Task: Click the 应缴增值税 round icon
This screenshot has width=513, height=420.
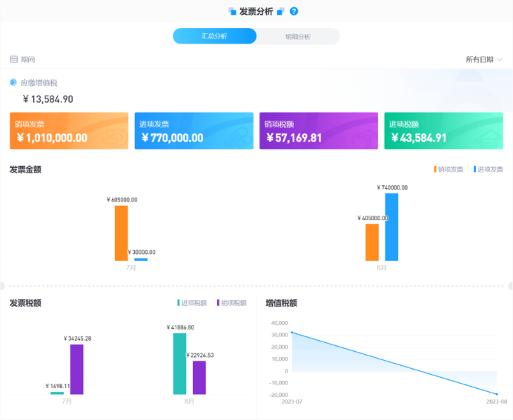Action: pos(13,83)
